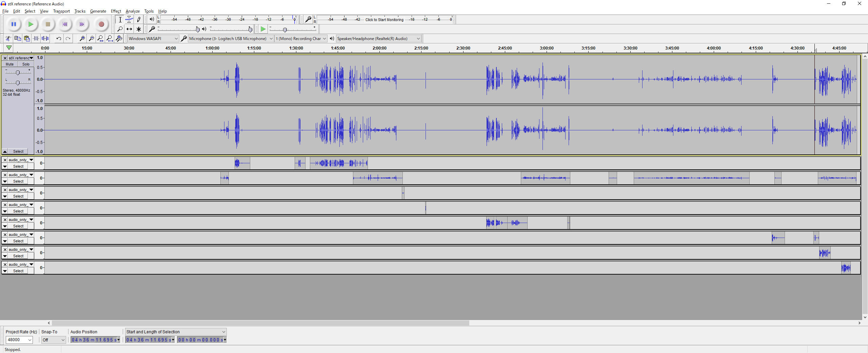Silence the audio selection
Viewport: 868px width, 353px height.
(x=45, y=39)
